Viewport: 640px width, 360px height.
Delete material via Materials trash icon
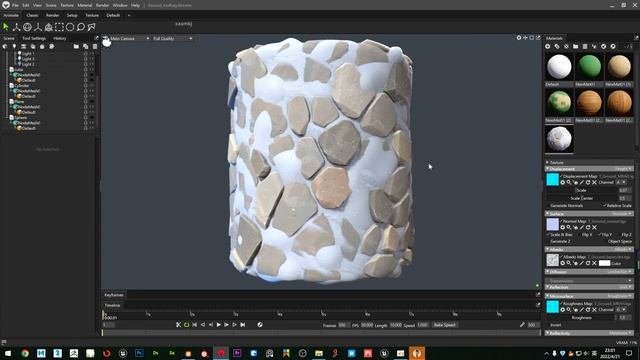pos(585,47)
